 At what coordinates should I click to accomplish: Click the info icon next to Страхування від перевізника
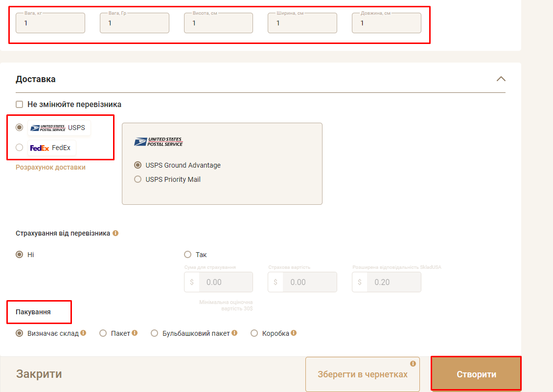pos(115,233)
